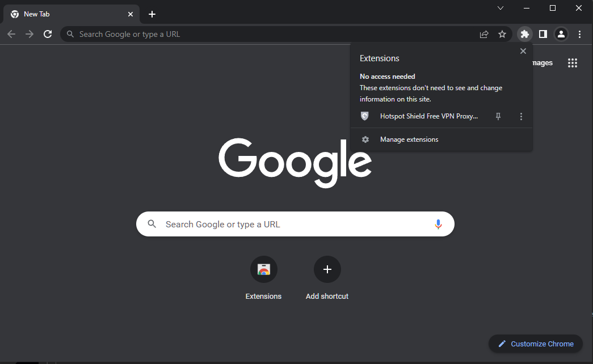
Task: Open more actions for Hotspot Shield
Action: click(521, 116)
